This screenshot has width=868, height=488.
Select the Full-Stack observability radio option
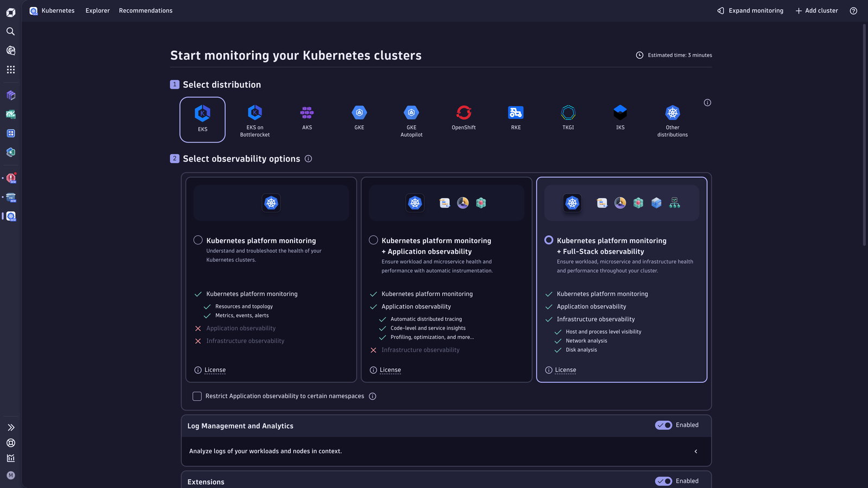coord(548,240)
